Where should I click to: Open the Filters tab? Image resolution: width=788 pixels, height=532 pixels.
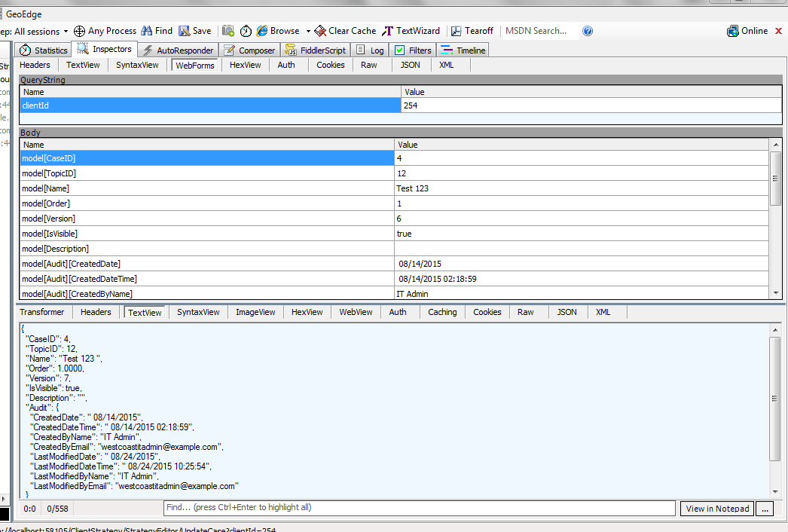click(x=413, y=50)
